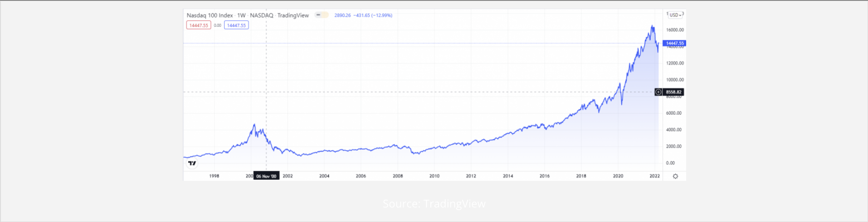
Task: Click 2010 on the time axis
Action: [434, 176]
